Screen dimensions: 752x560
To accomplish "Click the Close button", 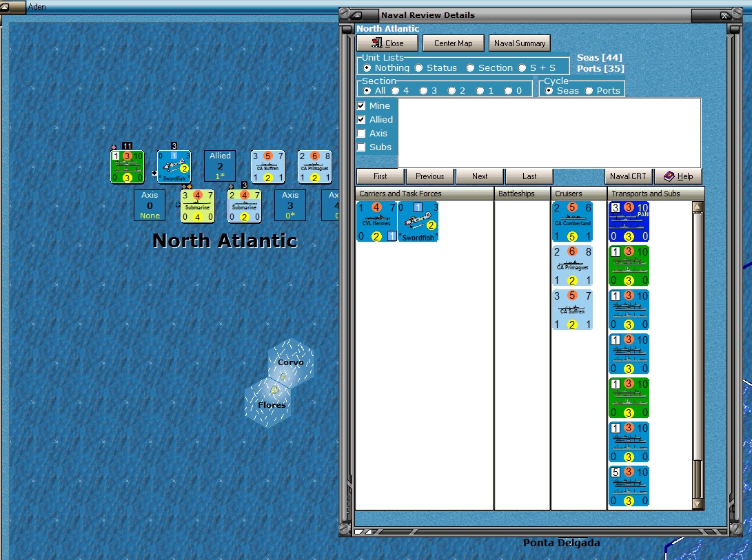I will [387, 43].
